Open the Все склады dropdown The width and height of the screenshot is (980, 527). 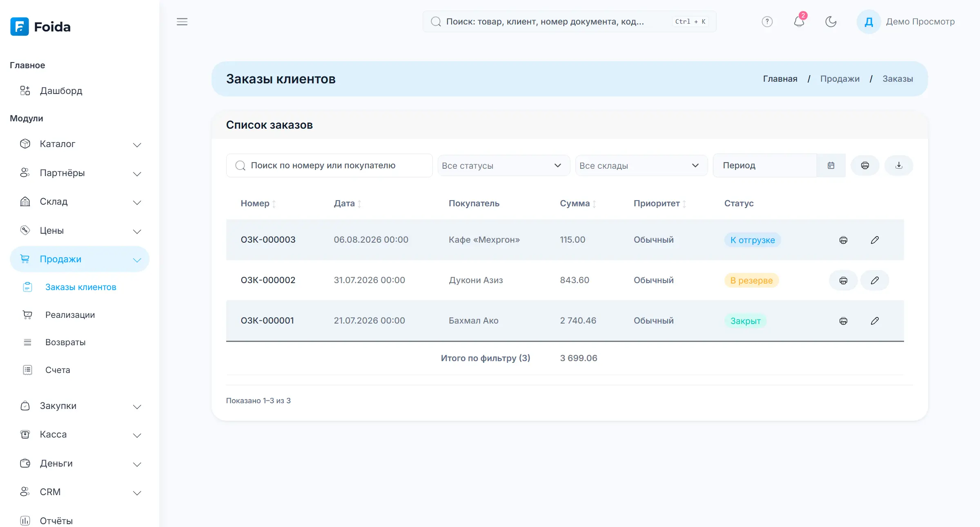[x=641, y=165]
